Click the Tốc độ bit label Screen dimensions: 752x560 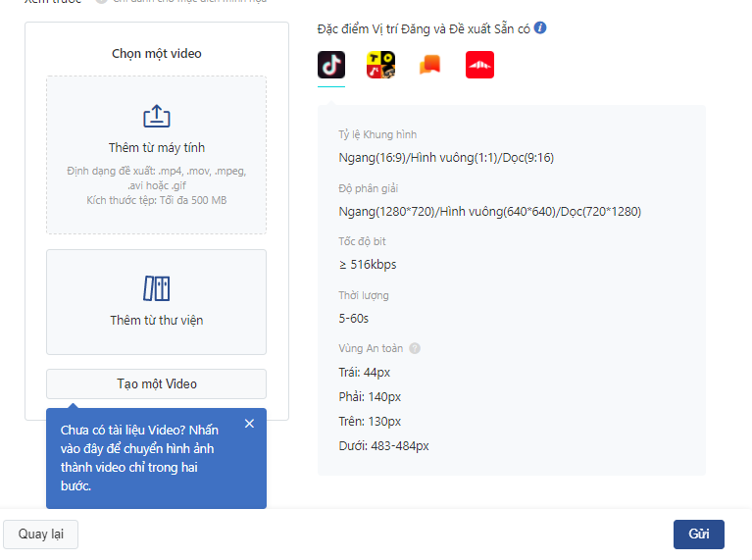[362, 241]
